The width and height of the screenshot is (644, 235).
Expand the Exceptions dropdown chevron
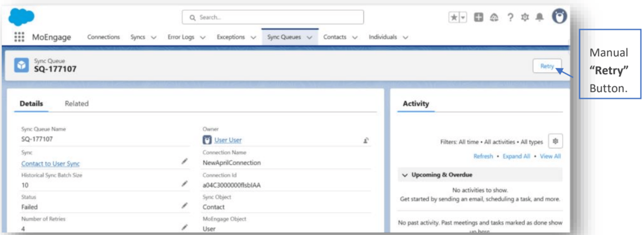pyautogui.click(x=253, y=38)
